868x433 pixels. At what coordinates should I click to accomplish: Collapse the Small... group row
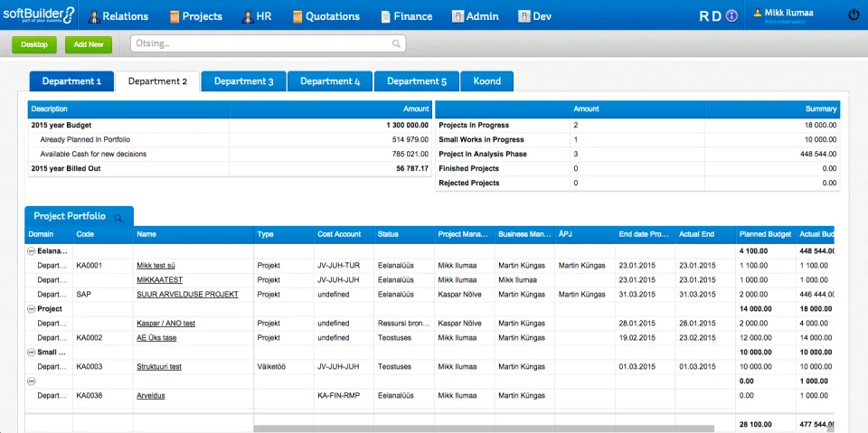pyautogui.click(x=32, y=353)
